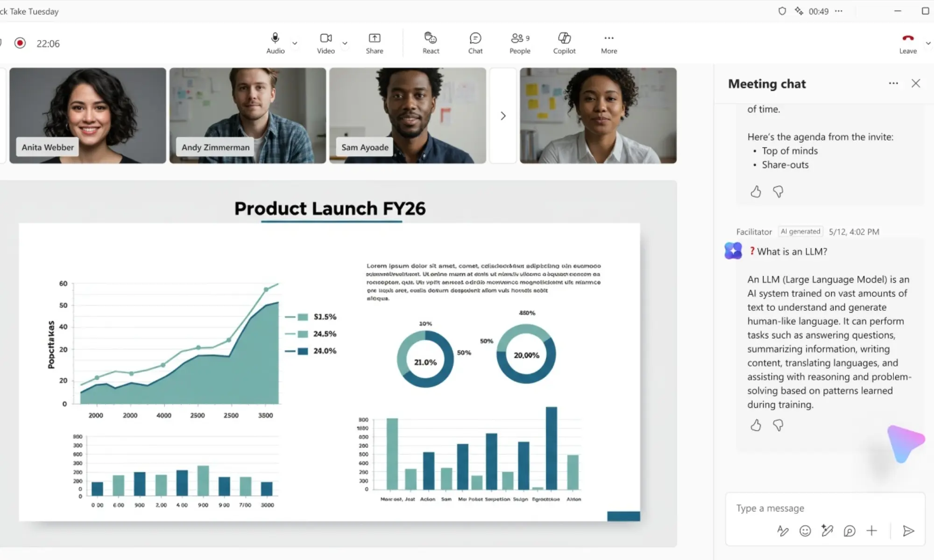Select Anita Webber's video tile
The height and width of the screenshot is (560, 934).
click(x=88, y=115)
